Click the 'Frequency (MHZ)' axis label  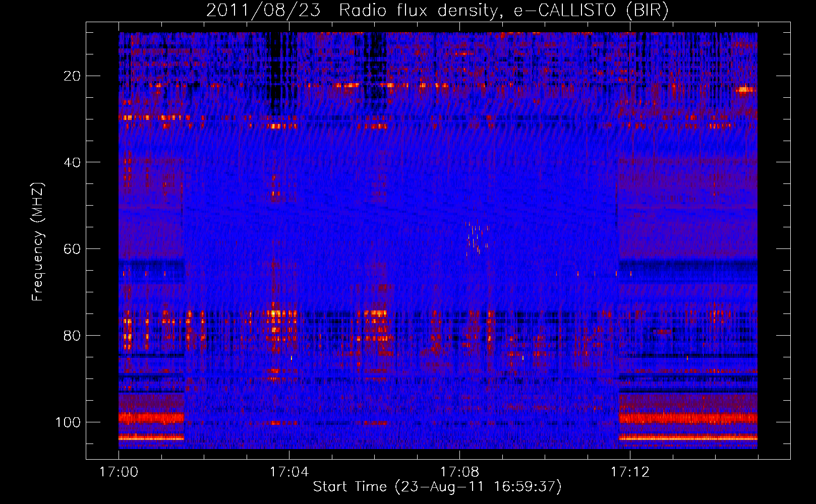coord(38,242)
